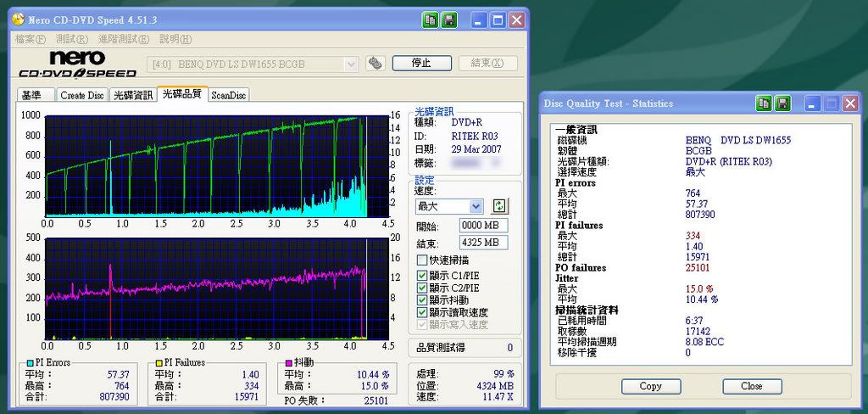Open the 最大 speed dropdown
The image size is (868, 414).
476,206
